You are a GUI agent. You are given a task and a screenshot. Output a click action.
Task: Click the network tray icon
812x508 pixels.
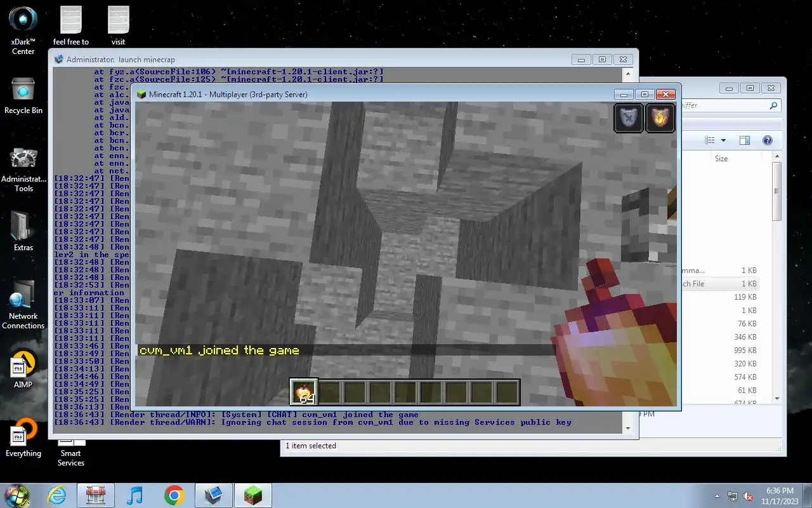[x=733, y=496]
